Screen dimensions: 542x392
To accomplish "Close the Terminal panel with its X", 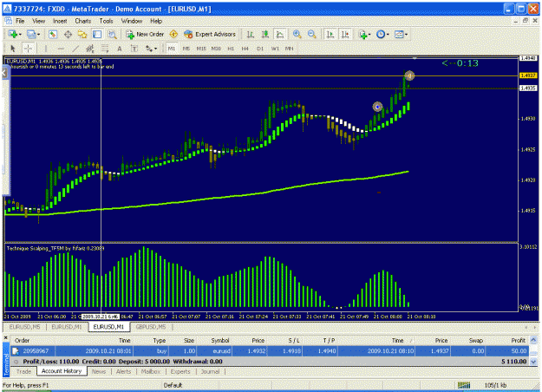I will tap(5, 337).
